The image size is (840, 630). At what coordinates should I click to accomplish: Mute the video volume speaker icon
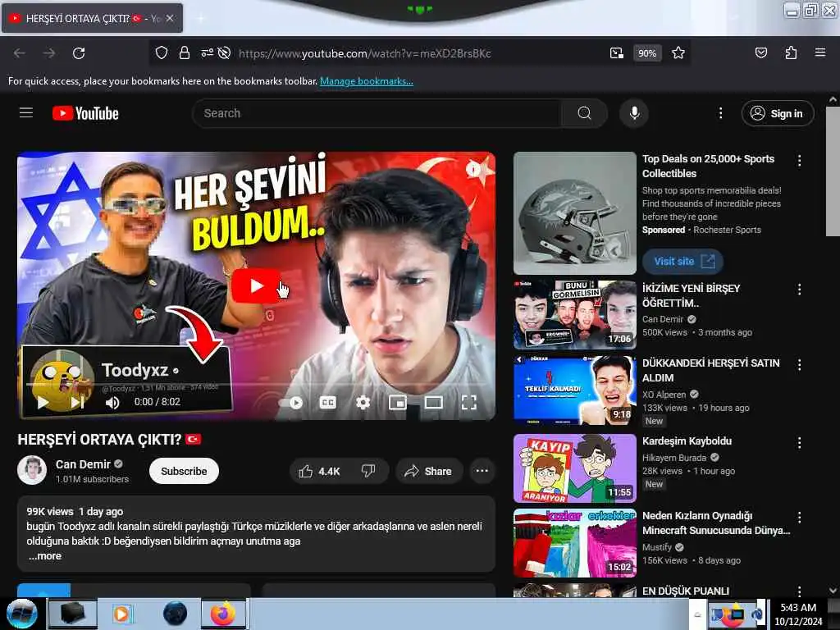coord(112,402)
